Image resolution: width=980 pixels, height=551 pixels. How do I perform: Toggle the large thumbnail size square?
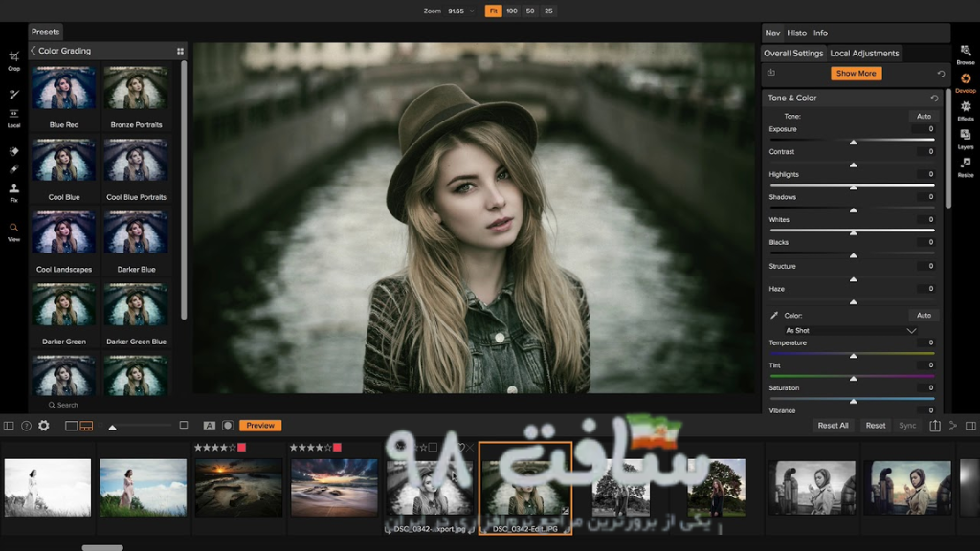click(x=184, y=425)
